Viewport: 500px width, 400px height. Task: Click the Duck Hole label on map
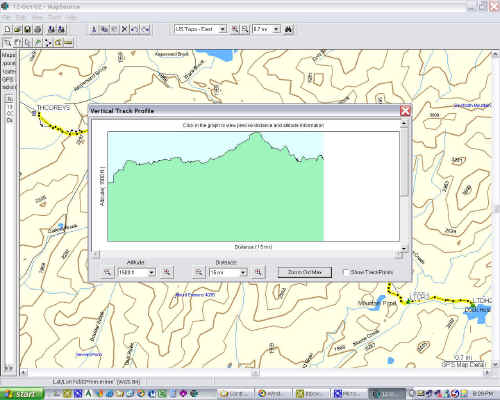tap(478, 310)
